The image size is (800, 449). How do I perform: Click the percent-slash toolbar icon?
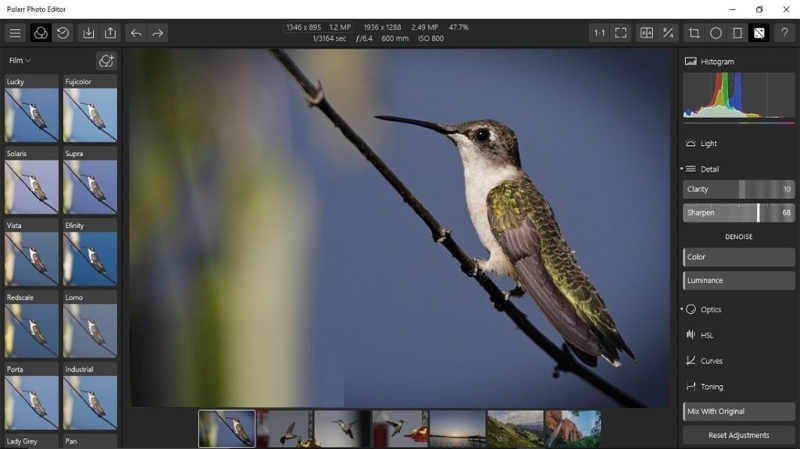click(668, 33)
